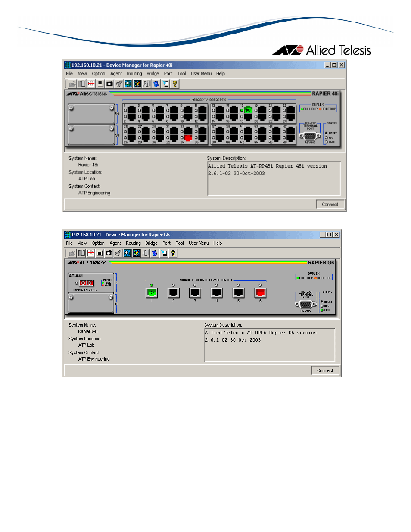The image size is (411, 532).
Task: Open the Agent menu in Rapier G6 window
Action: click(x=115, y=243)
